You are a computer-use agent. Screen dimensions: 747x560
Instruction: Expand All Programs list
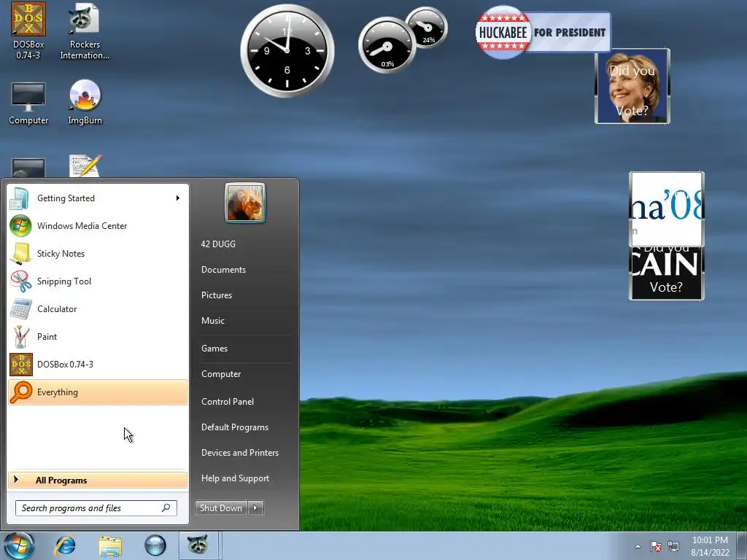click(x=98, y=480)
